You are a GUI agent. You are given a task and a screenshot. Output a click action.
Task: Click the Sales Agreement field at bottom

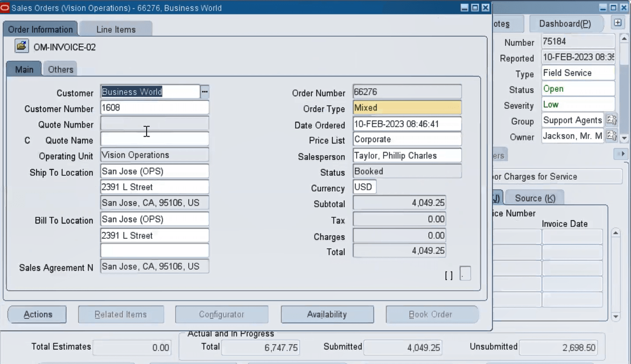155,267
